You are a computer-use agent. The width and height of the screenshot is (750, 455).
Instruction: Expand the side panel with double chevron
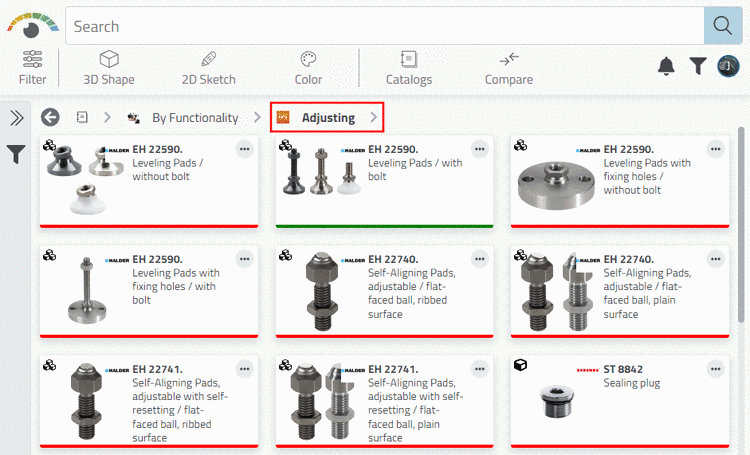16,118
